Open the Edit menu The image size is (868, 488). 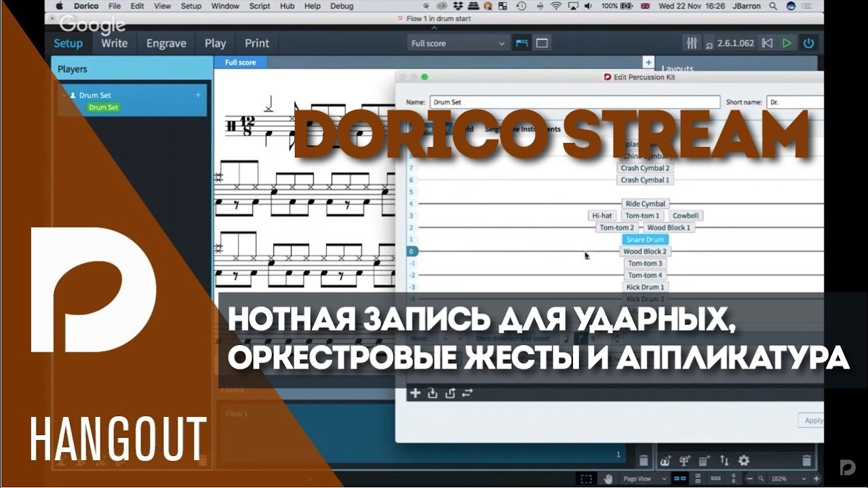click(137, 6)
